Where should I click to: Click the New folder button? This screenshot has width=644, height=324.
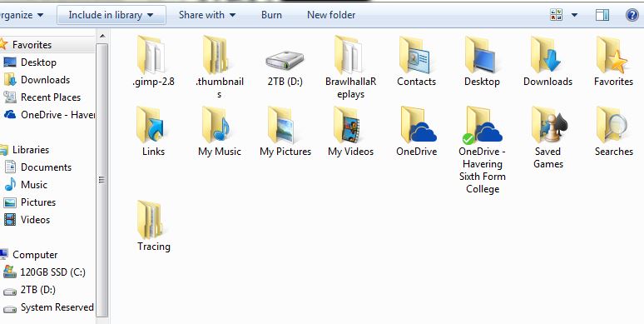331,15
